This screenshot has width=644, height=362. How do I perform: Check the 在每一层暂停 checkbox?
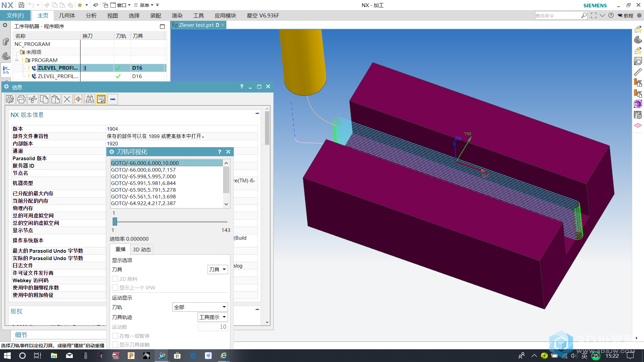pos(115,336)
